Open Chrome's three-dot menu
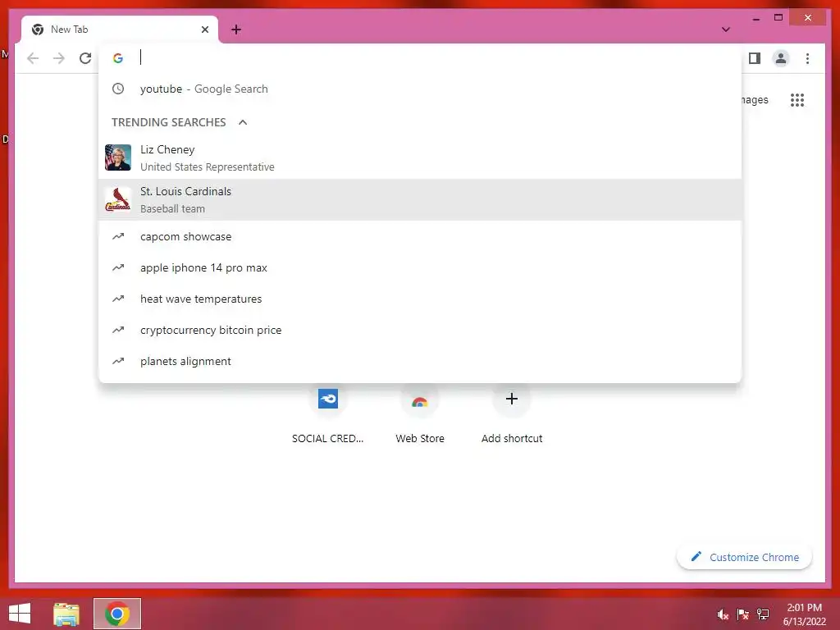This screenshot has width=840, height=630. click(807, 58)
